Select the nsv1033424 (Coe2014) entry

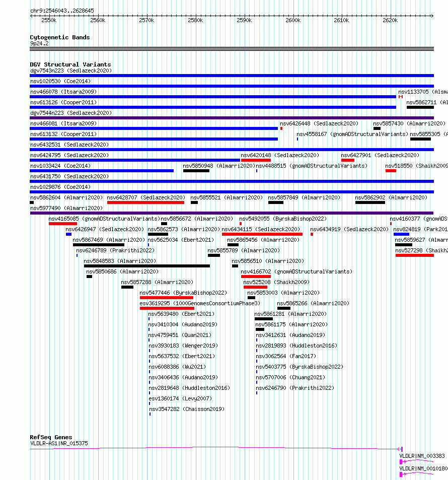pos(60,166)
